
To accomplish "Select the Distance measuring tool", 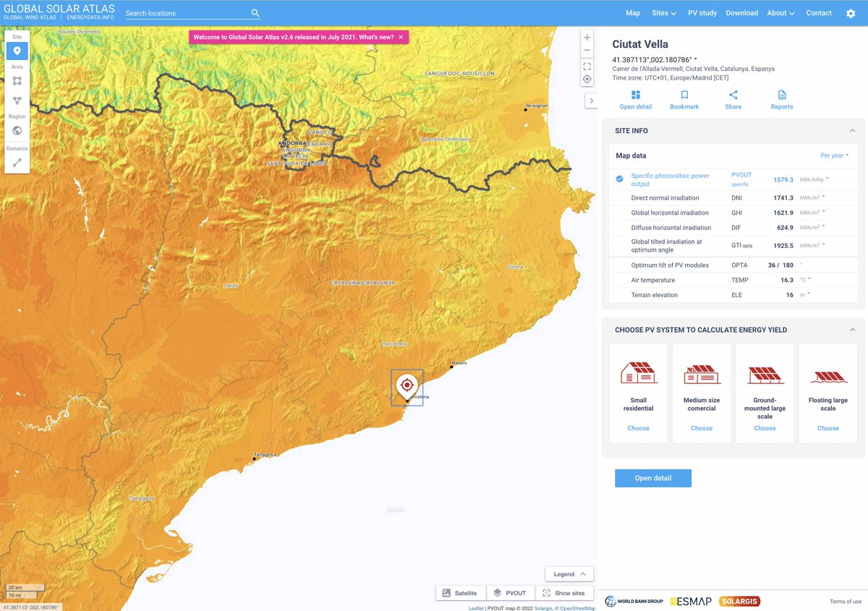I will 17,163.
